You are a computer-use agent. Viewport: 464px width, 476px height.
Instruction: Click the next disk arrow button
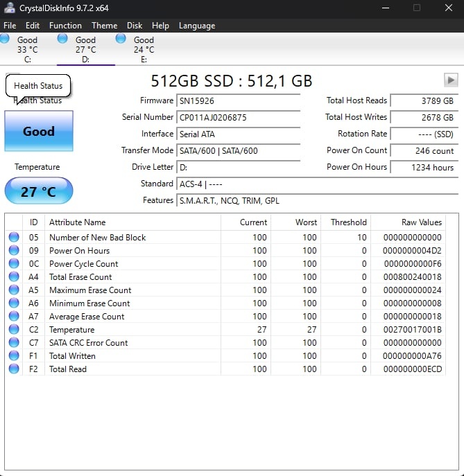451,80
